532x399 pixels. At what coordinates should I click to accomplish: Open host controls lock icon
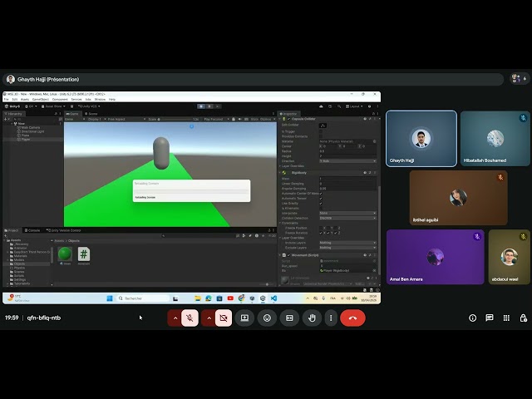(523, 318)
